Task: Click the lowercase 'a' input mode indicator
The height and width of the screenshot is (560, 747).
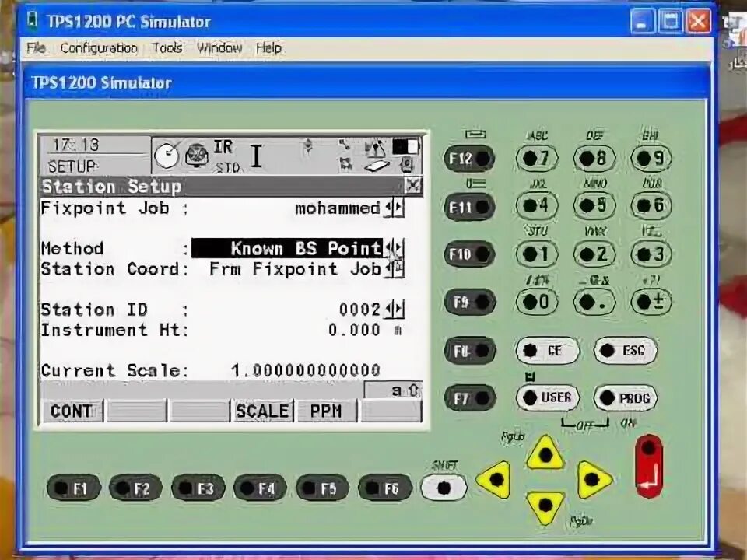Action: [x=396, y=390]
